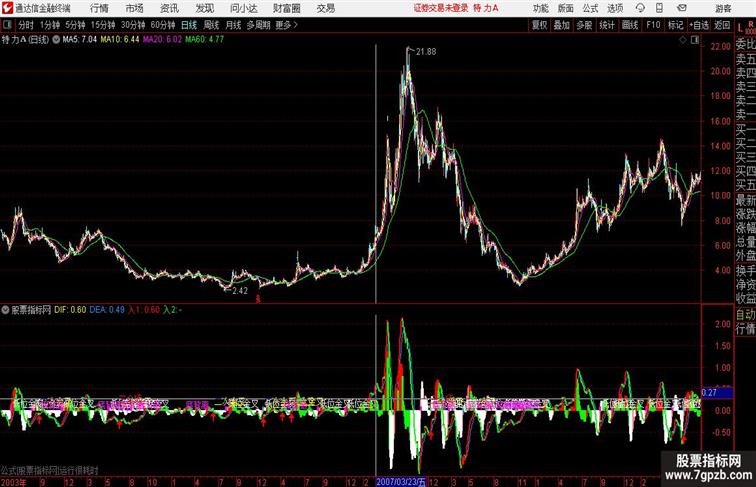Click the 通达信 red logo icon

pyautogui.click(x=7, y=8)
